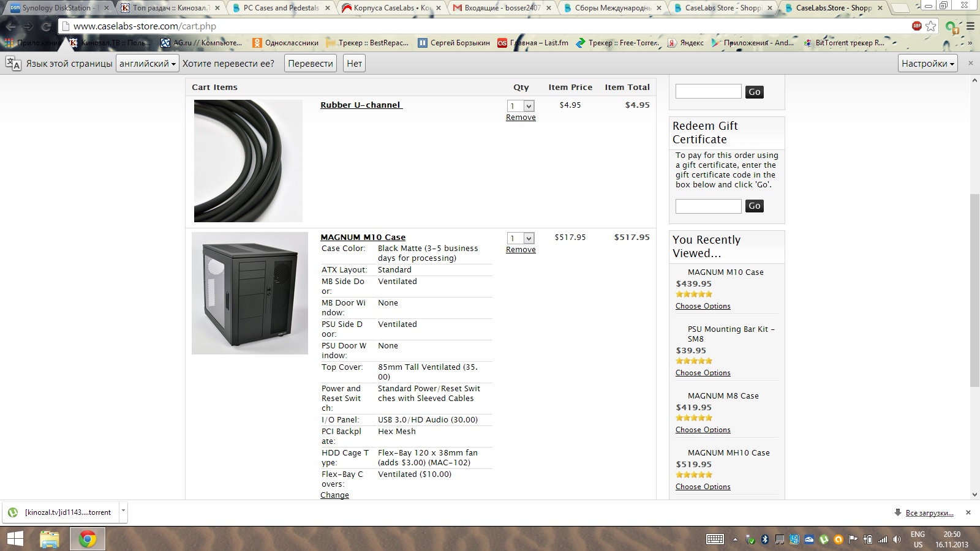Image resolution: width=980 pixels, height=551 pixels.
Task: Open the network signal tray icon
Action: click(x=883, y=539)
